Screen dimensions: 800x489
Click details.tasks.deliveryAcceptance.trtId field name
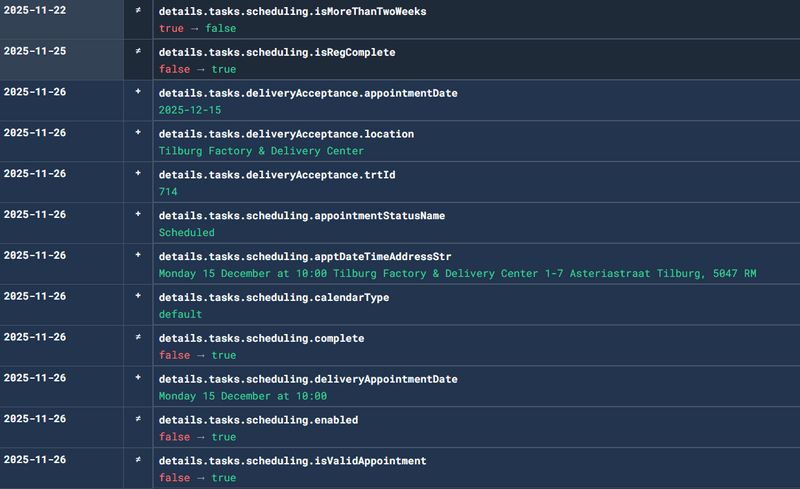click(277, 175)
